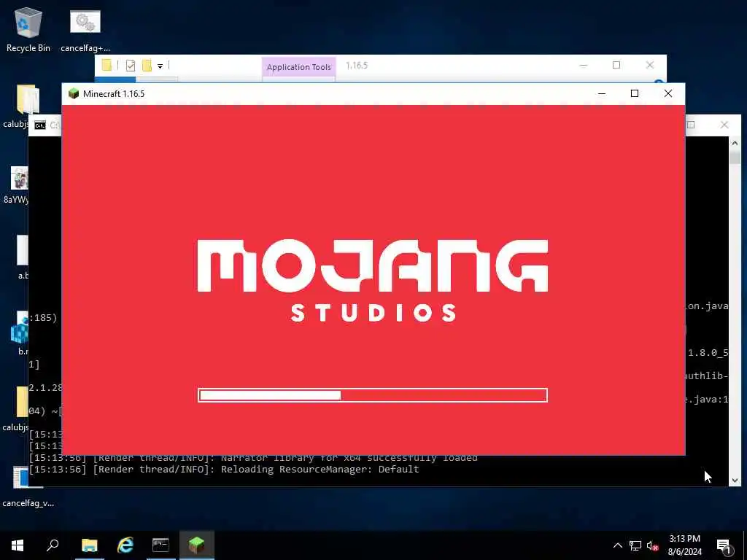747x560 pixels.
Task: Select the 8aYWy image desktop icon
Action: [19, 179]
